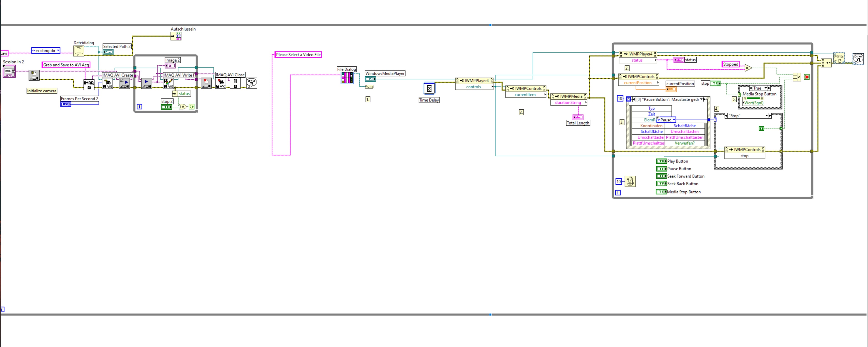Select the IMAQ AVI Create node icon
The image size is (868, 347).
point(108,83)
